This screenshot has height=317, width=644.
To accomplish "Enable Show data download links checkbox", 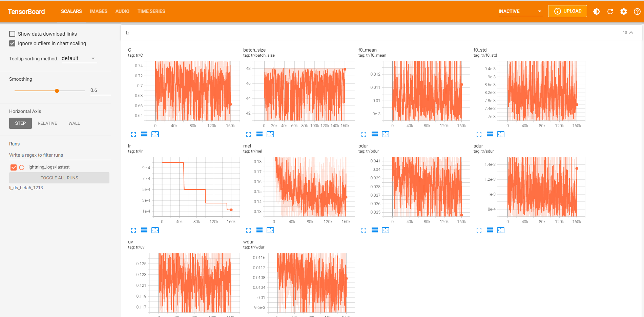I will click(12, 34).
